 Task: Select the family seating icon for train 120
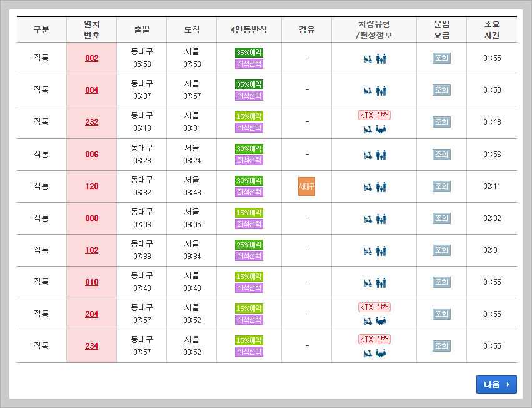pos(383,186)
